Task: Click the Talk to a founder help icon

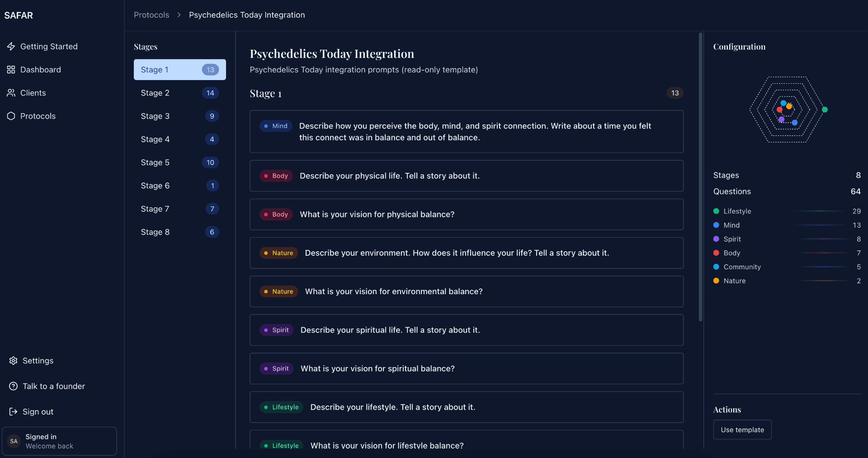Action: [x=14, y=386]
